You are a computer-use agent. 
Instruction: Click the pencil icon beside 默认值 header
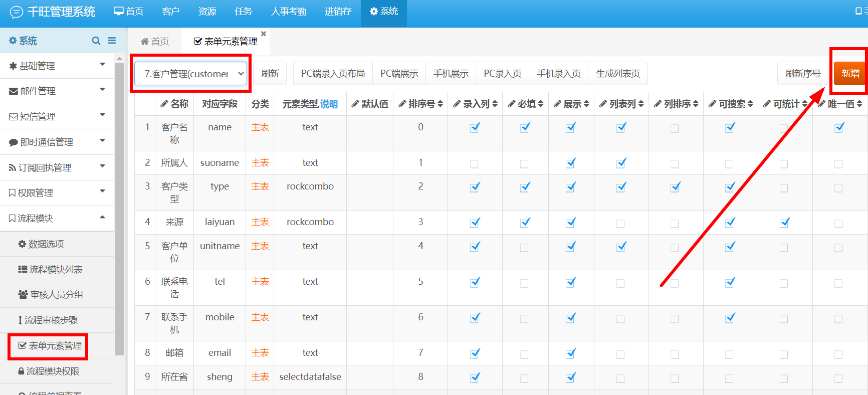tap(355, 104)
